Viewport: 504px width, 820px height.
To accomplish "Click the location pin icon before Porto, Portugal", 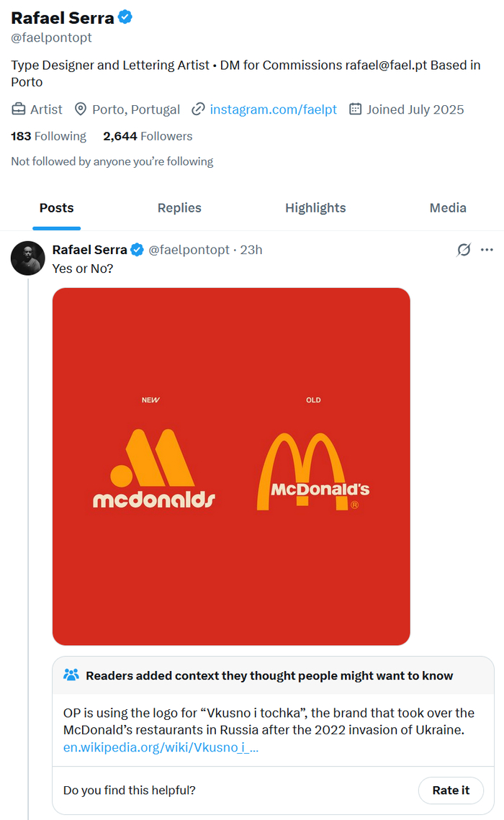I will pyautogui.click(x=80, y=109).
